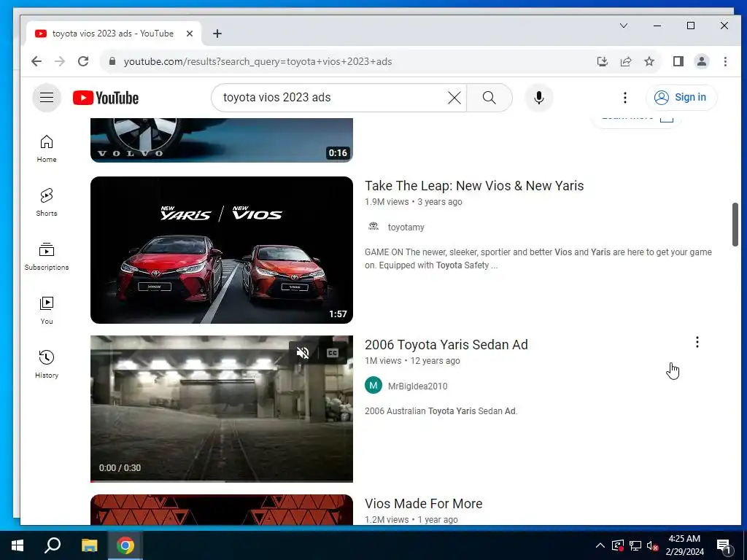The width and height of the screenshot is (747, 560).
Task: Go to Home in sidebar
Action: pyautogui.click(x=47, y=149)
